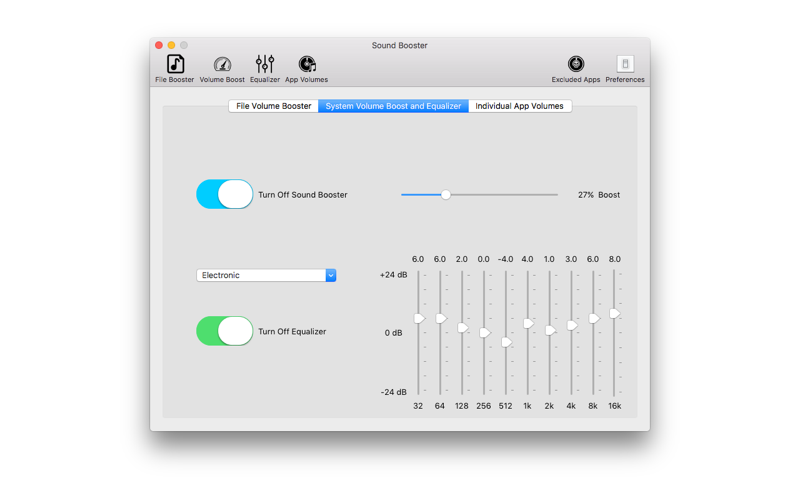Click the 64 Hz equalizer band slider
The image size is (800, 500).
tap(441, 319)
